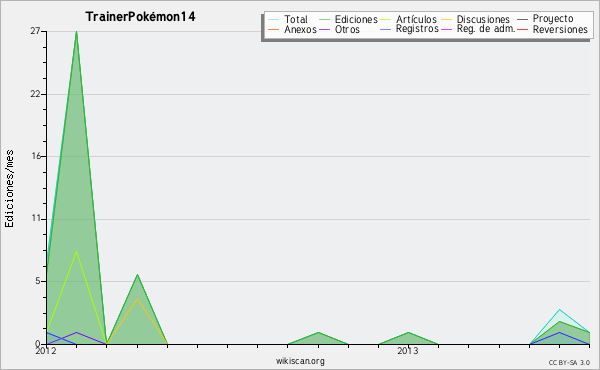Image resolution: width=600 pixels, height=370 pixels.
Task: Click the 2013 x-axis label
Action: coord(408,351)
